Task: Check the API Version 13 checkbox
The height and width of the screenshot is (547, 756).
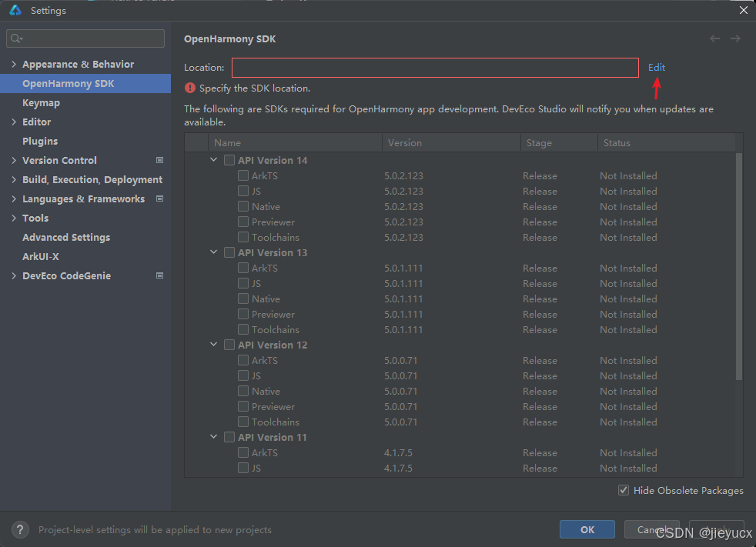Action: point(229,252)
